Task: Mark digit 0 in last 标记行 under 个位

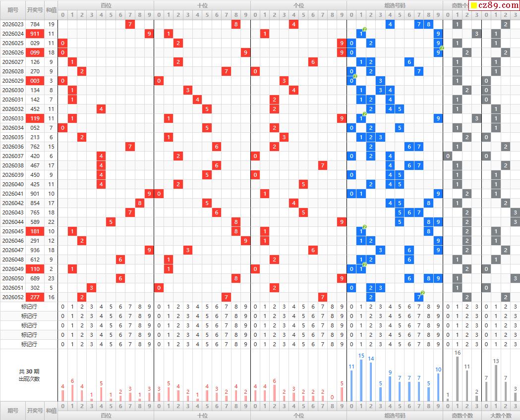Action: click(255, 344)
